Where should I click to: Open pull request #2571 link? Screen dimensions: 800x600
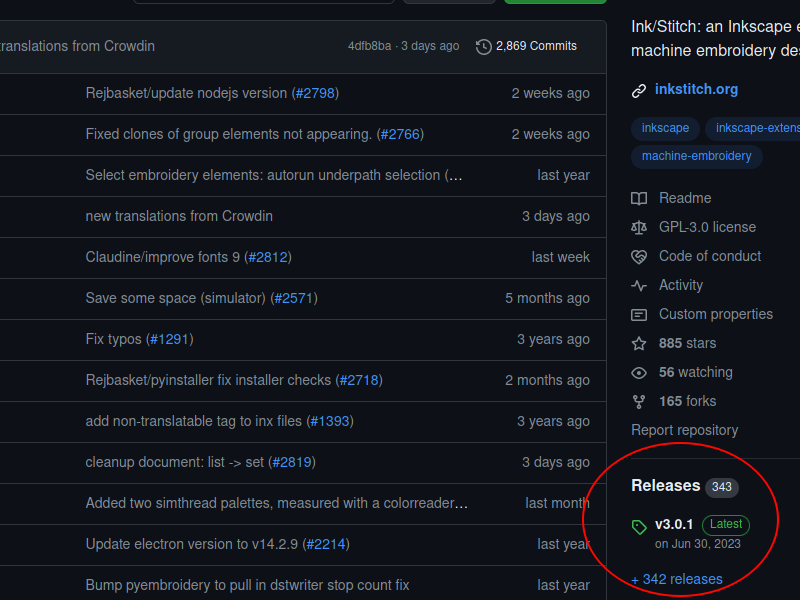click(294, 298)
